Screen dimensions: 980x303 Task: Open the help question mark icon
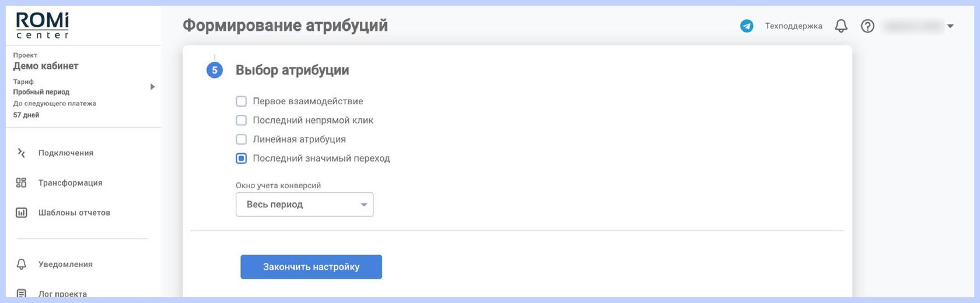[867, 26]
